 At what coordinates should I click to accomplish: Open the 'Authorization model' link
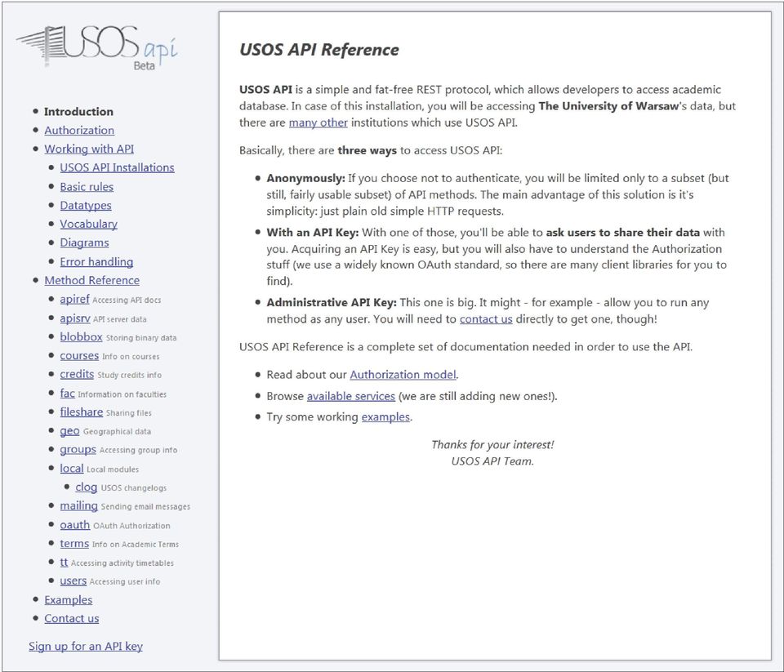pyautogui.click(x=403, y=375)
